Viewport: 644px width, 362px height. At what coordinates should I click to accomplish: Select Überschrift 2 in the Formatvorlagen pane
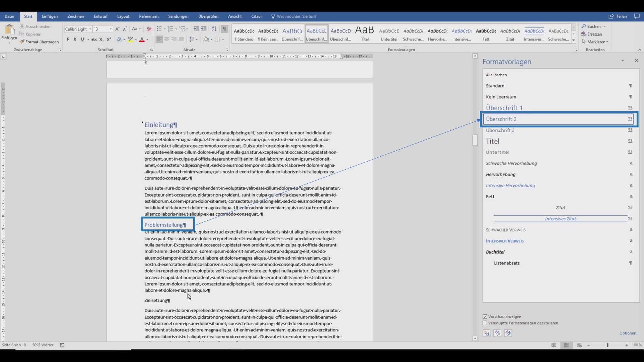point(559,119)
